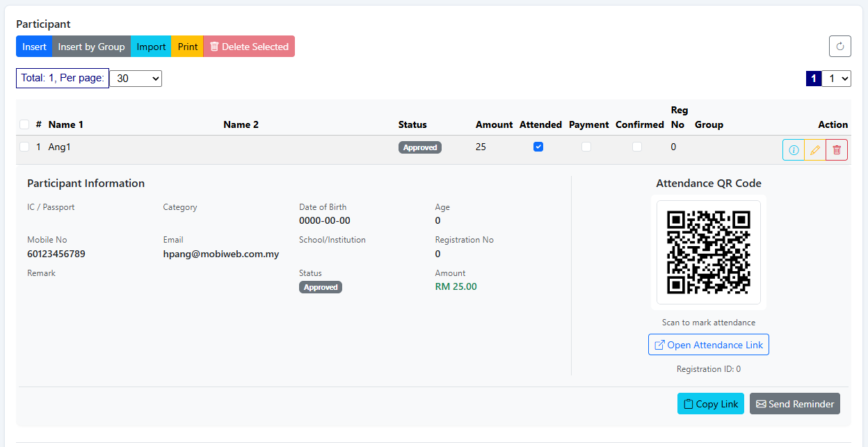Click the Copy Link button
The image size is (868, 447).
pos(711,404)
